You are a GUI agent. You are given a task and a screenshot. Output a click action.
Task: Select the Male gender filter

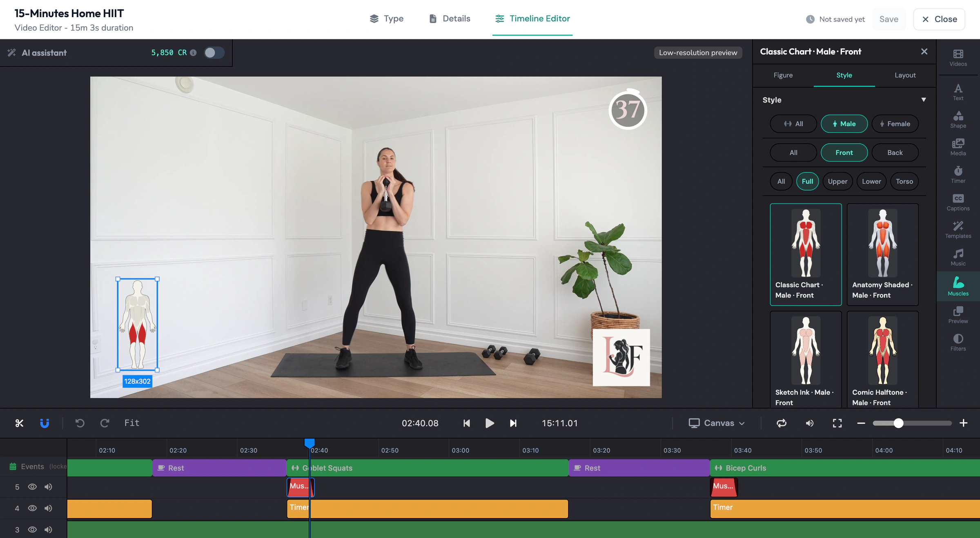[844, 124]
